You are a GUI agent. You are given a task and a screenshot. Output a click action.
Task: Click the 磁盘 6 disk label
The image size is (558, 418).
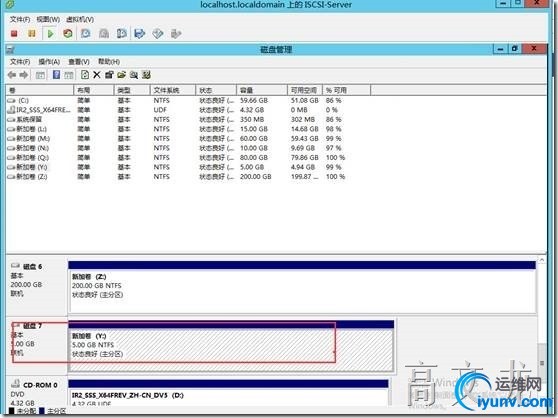click(x=32, y=266)
